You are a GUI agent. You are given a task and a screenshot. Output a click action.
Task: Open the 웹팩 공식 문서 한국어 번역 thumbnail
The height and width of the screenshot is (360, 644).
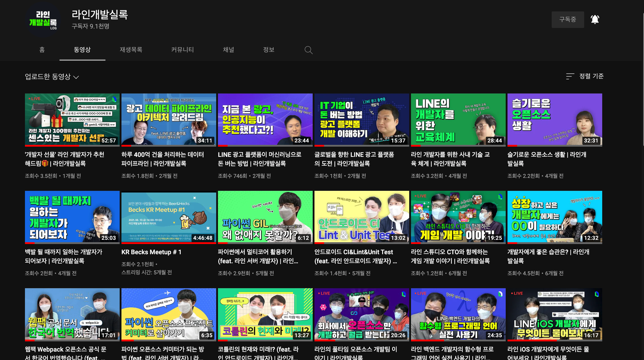pyautogui.click(x=72, y=314)
